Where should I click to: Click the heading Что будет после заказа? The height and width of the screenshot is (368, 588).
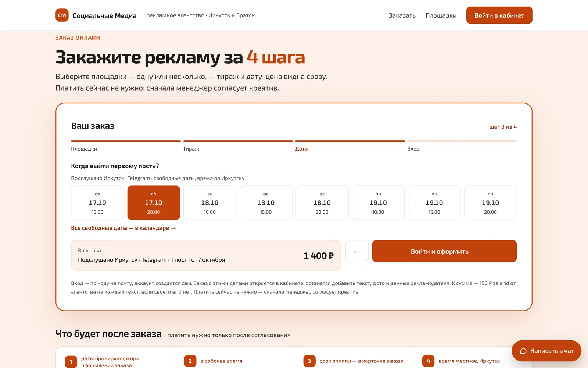[x=108, y=334]
